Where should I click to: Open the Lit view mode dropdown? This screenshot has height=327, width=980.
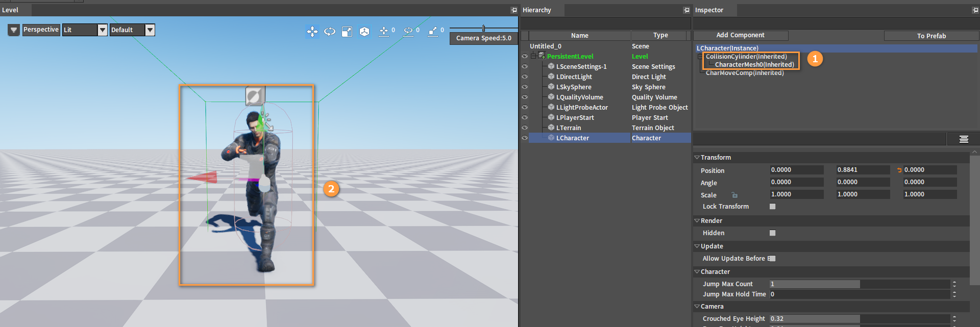[x=103, y=30]
